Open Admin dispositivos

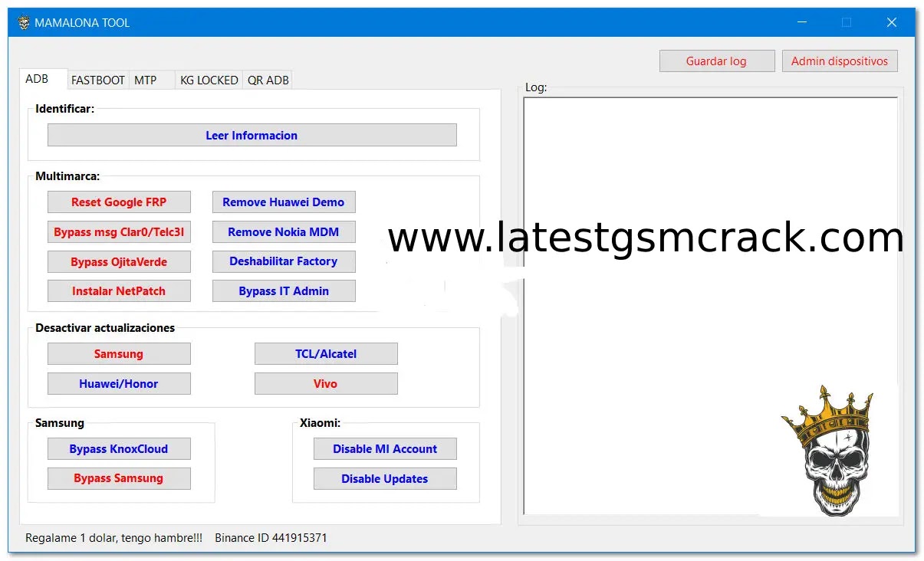tap(840, 61)
